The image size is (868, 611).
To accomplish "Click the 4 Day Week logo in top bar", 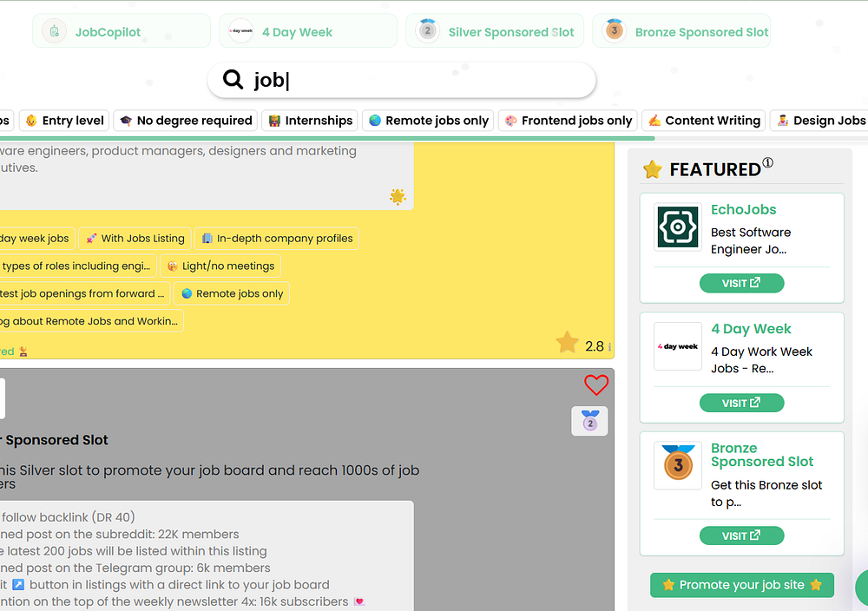I will (240, 31).
